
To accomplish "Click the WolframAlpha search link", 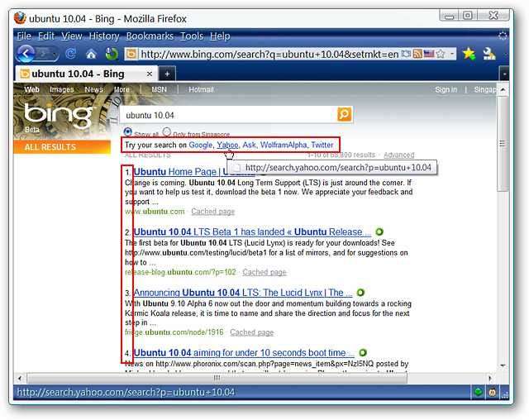I will (283, 145).
